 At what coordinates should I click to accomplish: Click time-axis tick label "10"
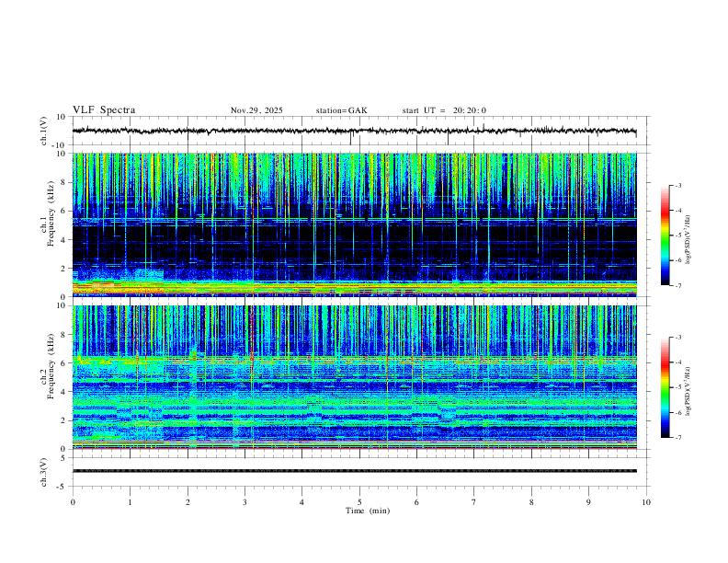tap(646, 502)
